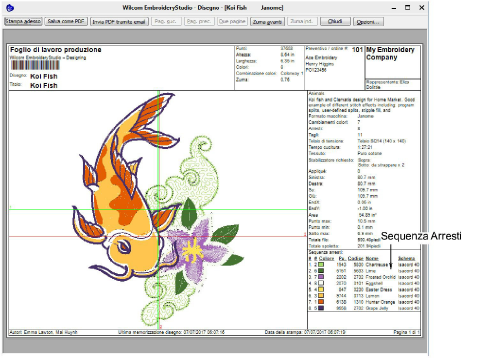478x360 pixels.
Task: Click the Combinazione colori label
Action: point(256,73)
